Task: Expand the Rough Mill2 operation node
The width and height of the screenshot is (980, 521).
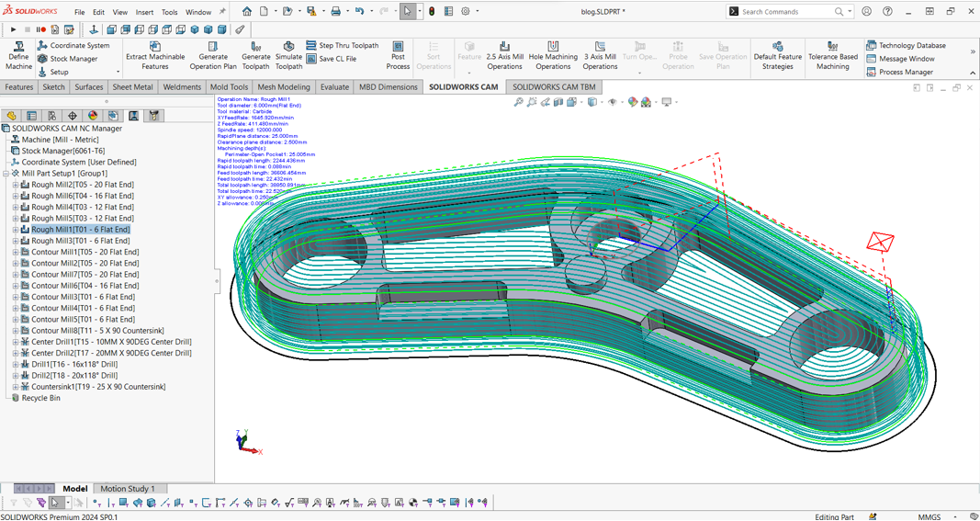Action: pyautogui.click(x=16, y=185)
